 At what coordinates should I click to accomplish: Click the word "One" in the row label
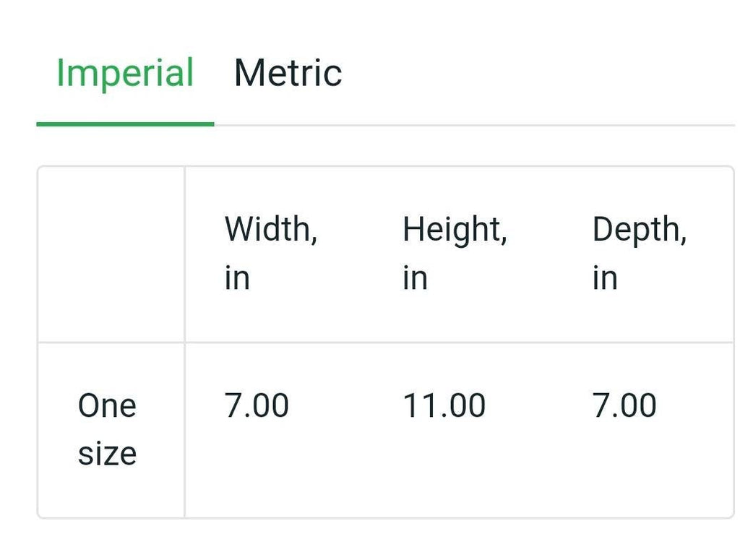tap(107, 405)
